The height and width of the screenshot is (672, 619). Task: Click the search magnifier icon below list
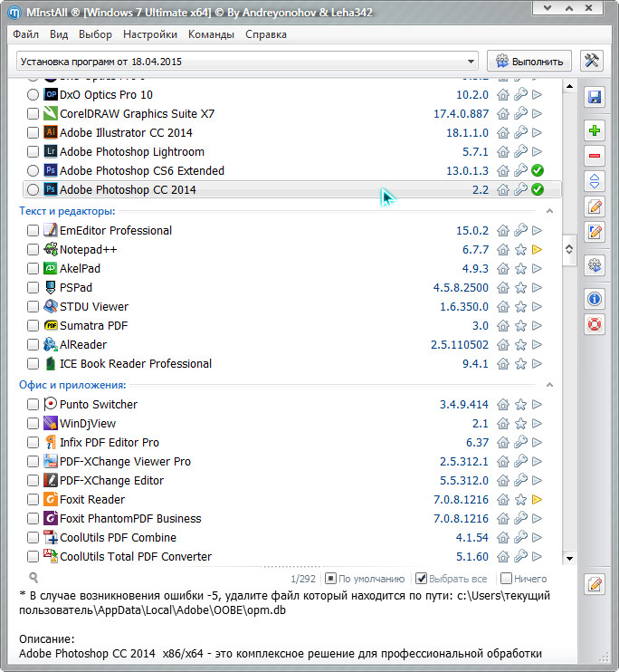click(x=33, y=578)
